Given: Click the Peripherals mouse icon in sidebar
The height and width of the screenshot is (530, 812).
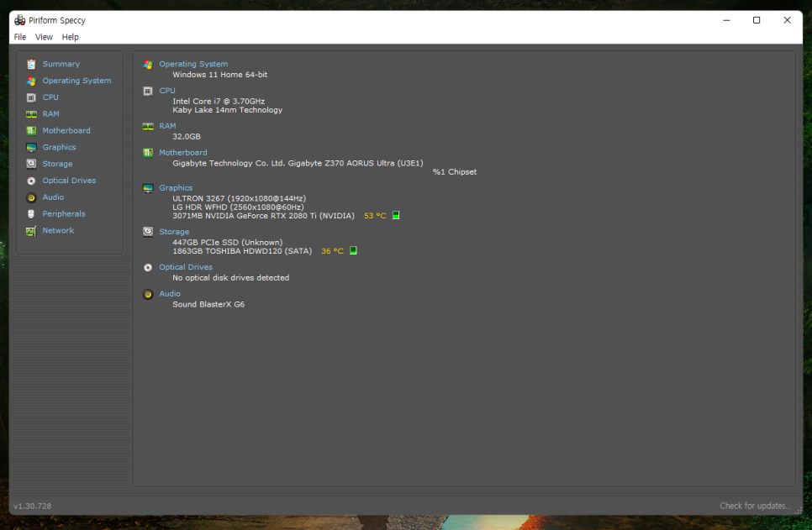Looking at the screenshot, I should click(31, 213).
